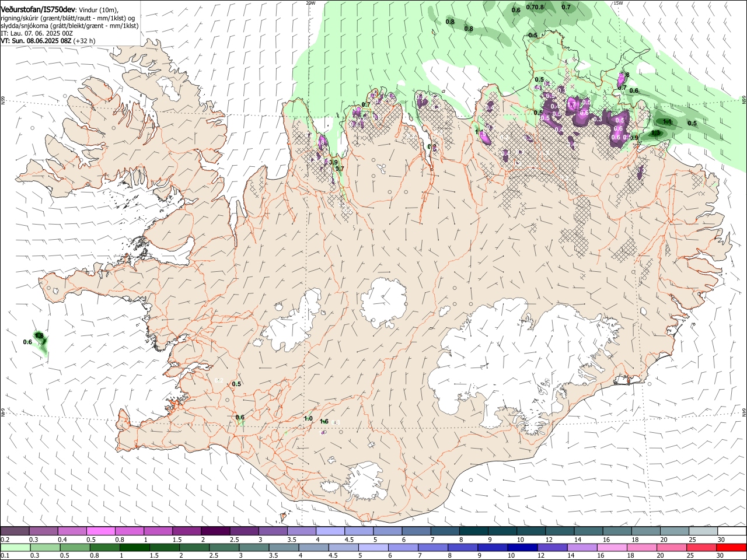Viewport: 747px width, 560px height.
Task: Pick the dark mauve swatch starting at 0.2
Action: click(x=15, y=531)
